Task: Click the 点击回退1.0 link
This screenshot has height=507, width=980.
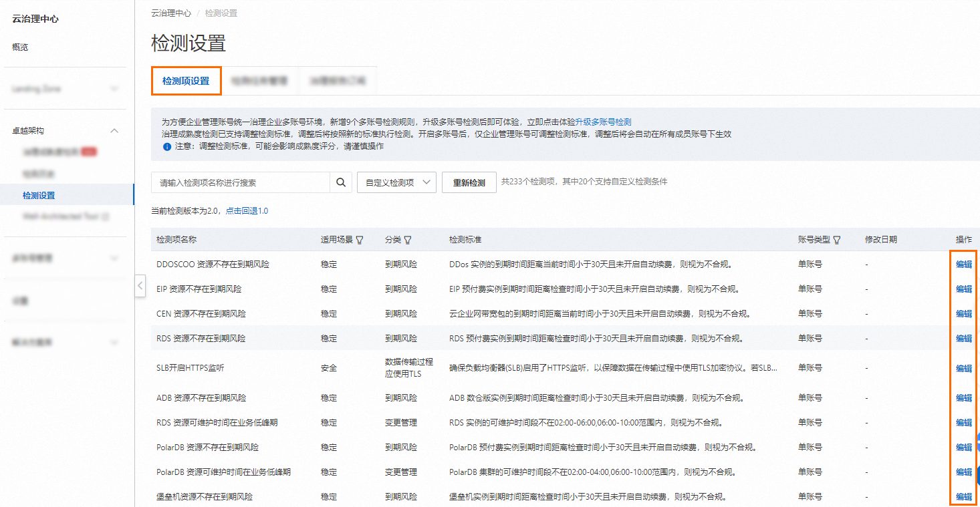Action: pyautogui.click(x=247, y=211)
